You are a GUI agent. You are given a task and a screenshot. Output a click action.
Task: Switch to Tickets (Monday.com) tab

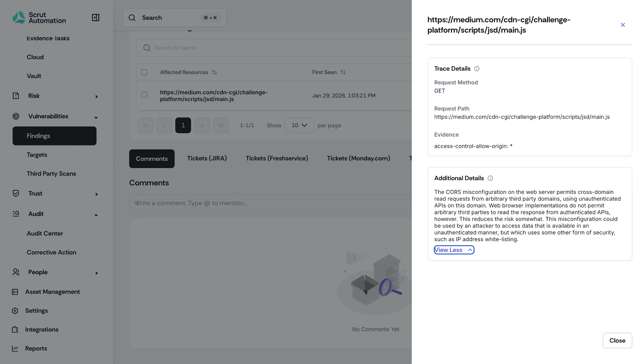pyautogui.click(x=359, y=158)
